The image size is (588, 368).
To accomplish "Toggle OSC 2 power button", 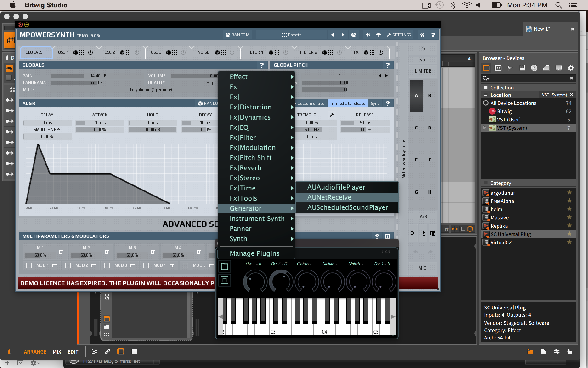I will tap(137, 52).
